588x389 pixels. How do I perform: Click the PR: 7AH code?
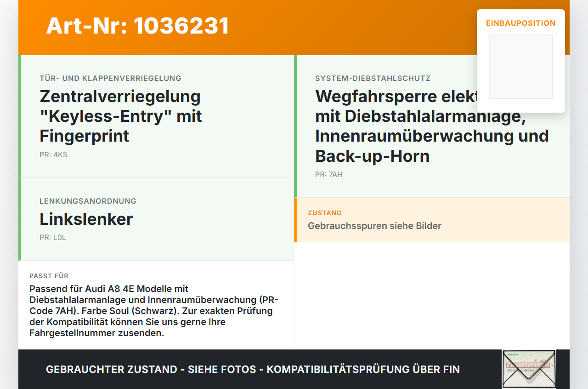pos(329,175)
